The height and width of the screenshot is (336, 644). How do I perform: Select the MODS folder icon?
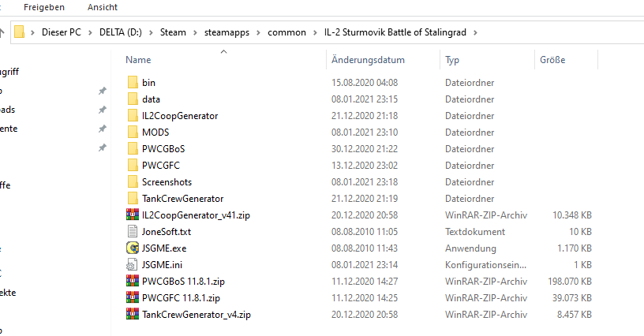[x=133, y=132]
